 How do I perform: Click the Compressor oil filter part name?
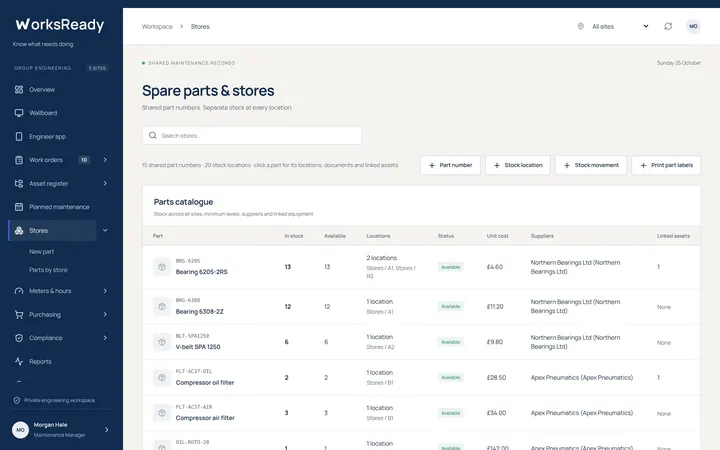point(205,382)
